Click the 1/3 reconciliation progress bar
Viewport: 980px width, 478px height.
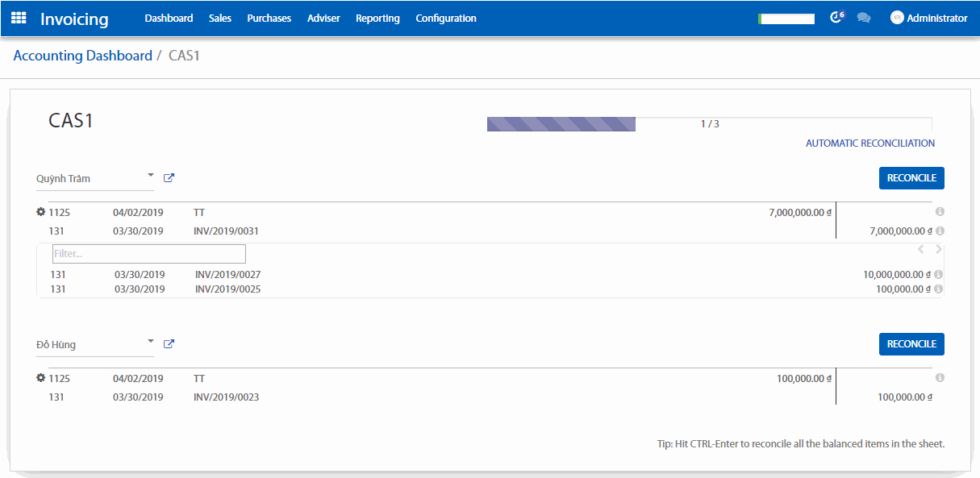[x=709, y=124]
